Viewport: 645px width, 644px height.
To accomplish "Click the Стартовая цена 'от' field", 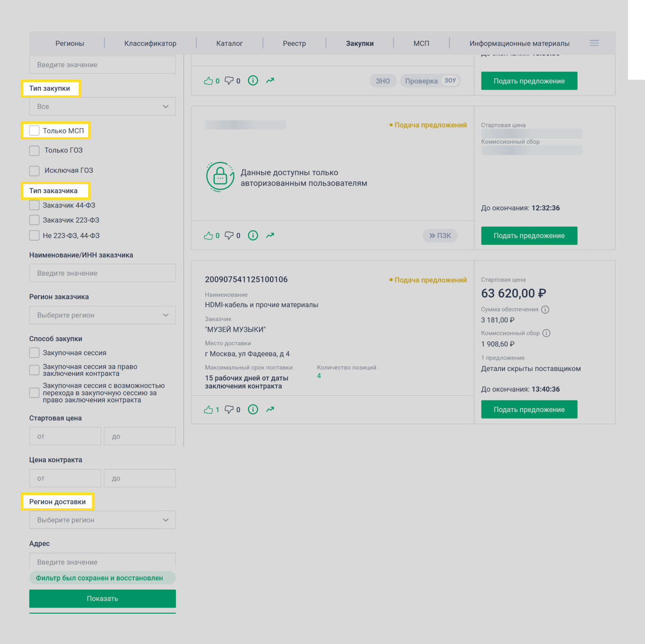I will click(x=65, y=436).
